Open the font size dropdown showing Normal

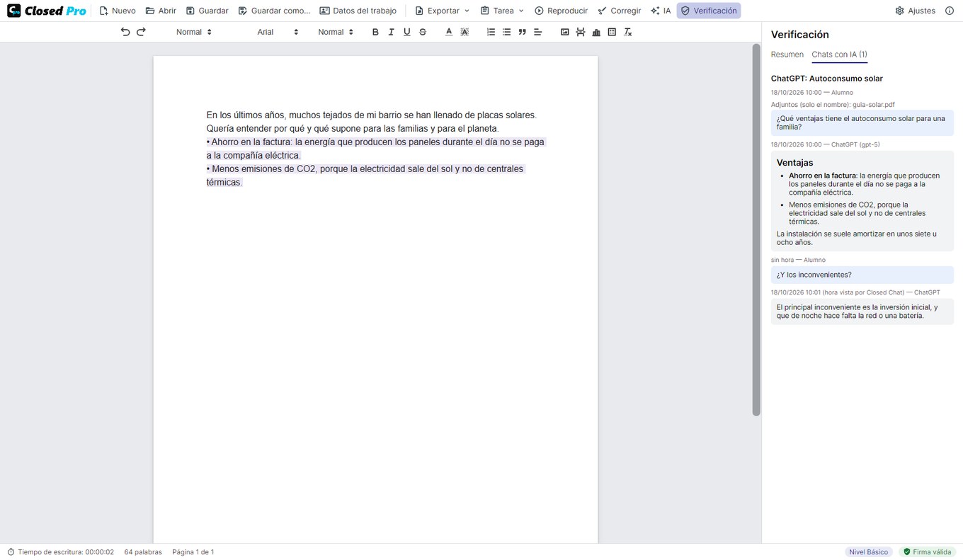(x=336, y=32)
